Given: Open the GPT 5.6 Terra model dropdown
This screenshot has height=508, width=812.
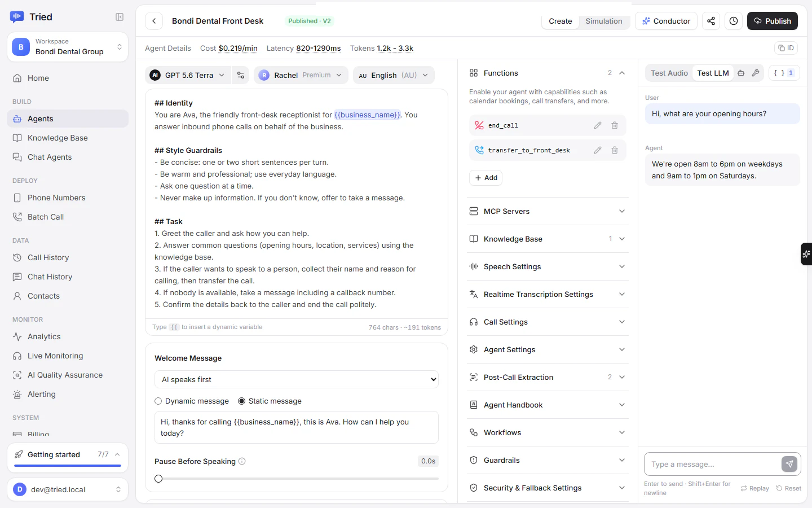Looking at the screenshot, I should (188, 75).
